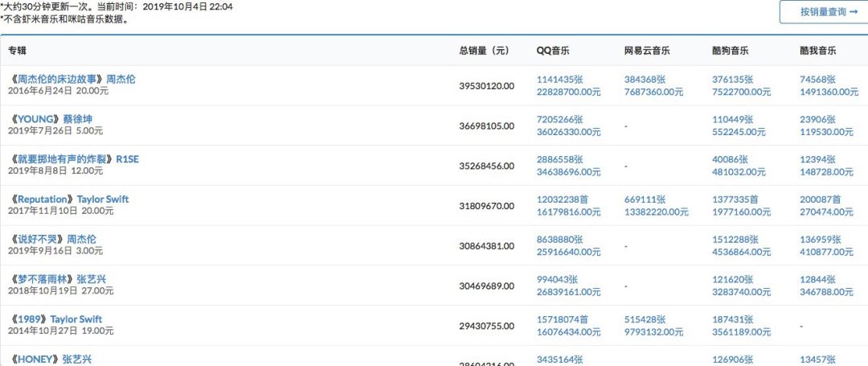Click QQ音乐 amount 22828700.00元
The height and width of the screenshot is (366, 868).
(568, 92)
